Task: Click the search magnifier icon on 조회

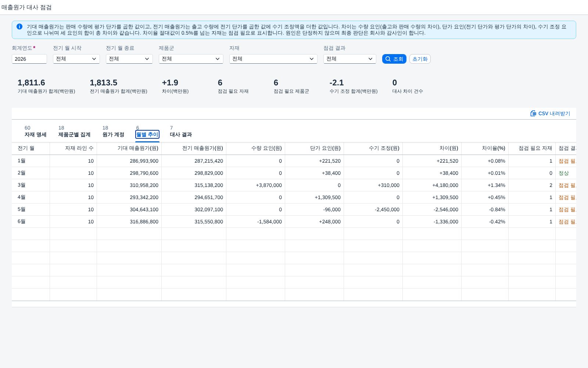Action: [x=388, y=59]
